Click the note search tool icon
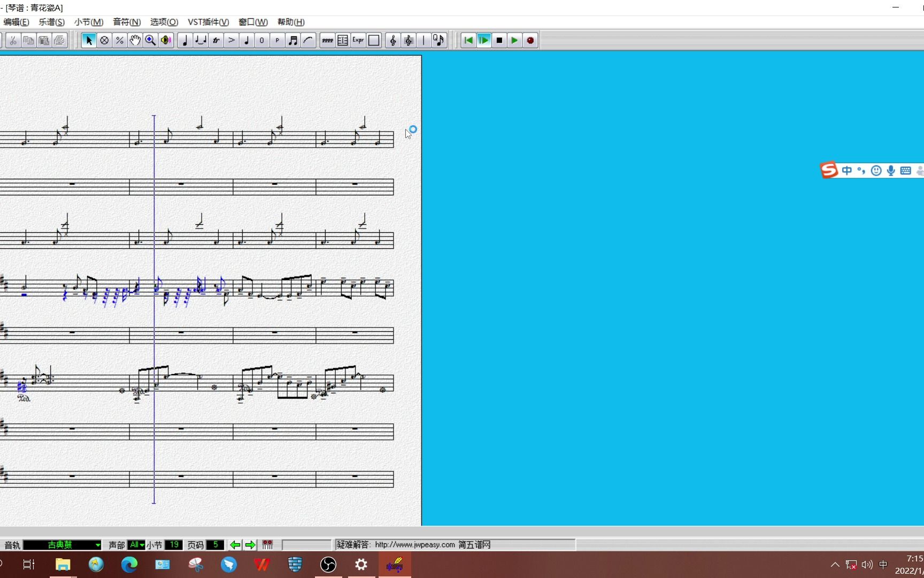924x578 pixels. 439,40
